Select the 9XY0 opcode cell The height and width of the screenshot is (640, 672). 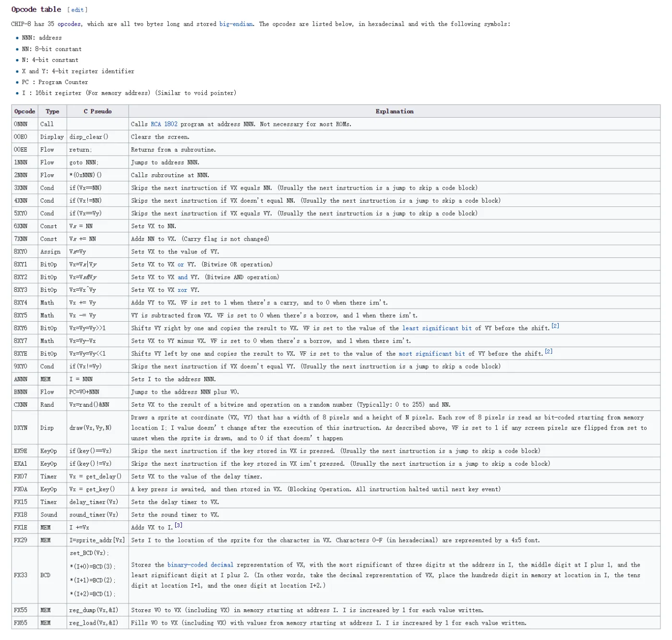pos(25,366)
